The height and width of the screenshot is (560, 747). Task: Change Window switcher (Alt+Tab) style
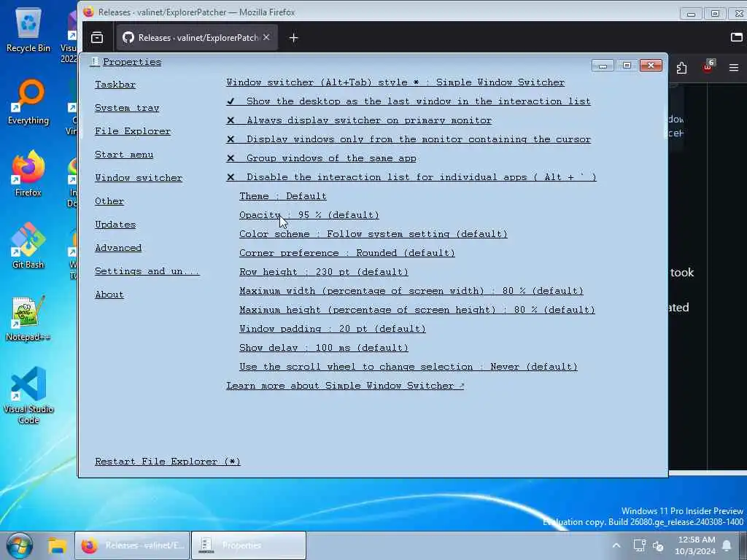[x=395, y=82]
